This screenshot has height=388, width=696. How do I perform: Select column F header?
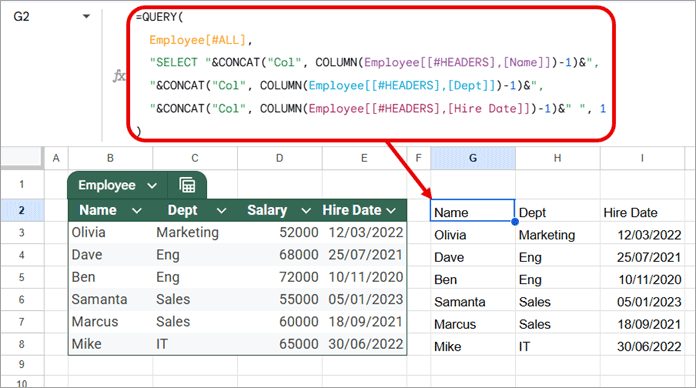pos(419,158)
